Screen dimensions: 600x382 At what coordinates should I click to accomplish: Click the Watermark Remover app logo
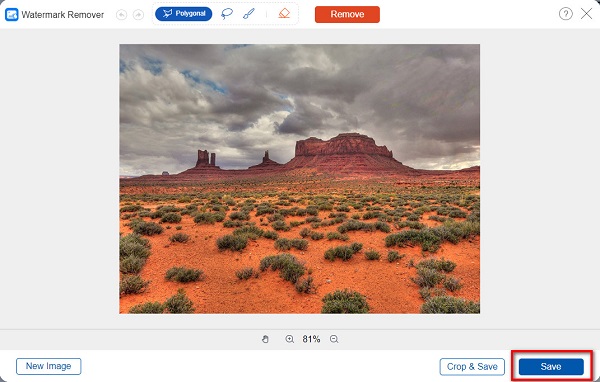[x=11, y=15]
